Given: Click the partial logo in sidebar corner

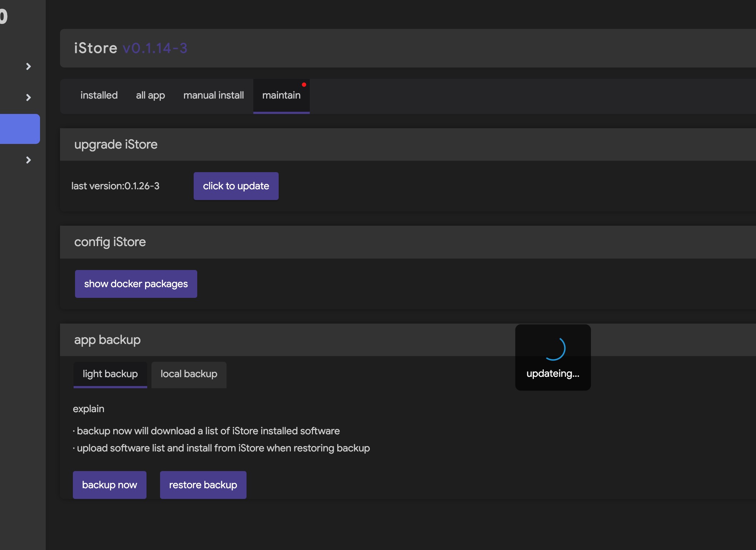Looking at the screenshot, I should click(4, 16).
